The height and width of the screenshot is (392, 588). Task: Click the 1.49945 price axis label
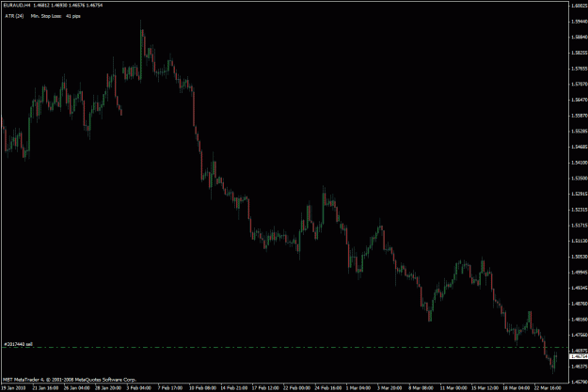(580, 273)
